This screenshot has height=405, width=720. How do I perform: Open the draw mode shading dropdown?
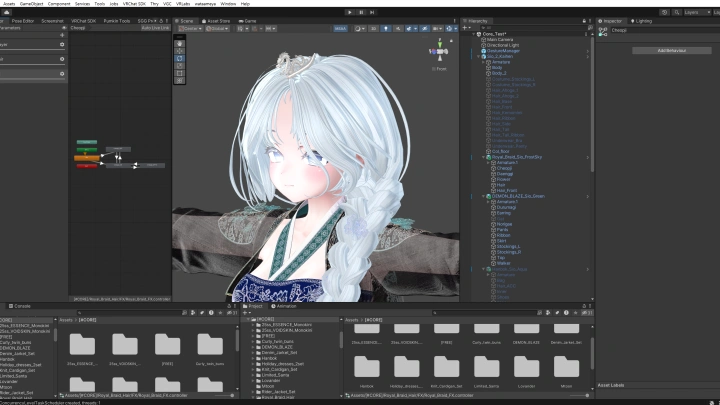click(360, 28)
